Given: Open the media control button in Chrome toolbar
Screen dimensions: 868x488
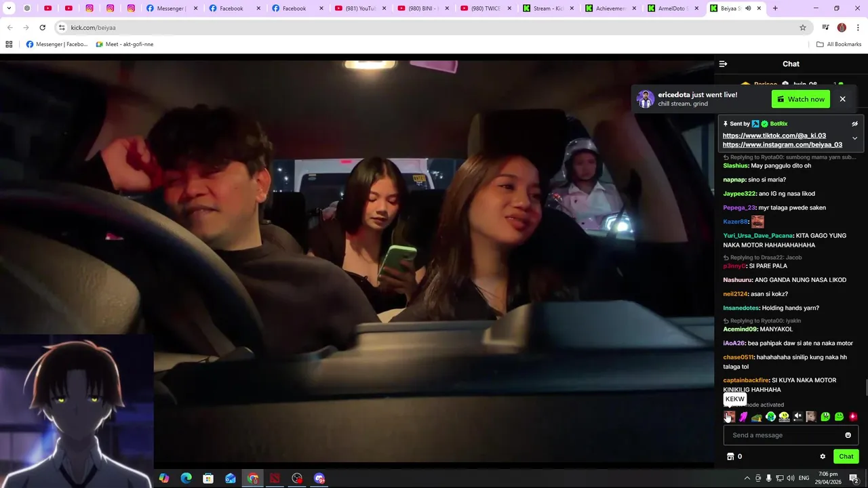Looking at the screenshot, I should (x=825, y=28).
